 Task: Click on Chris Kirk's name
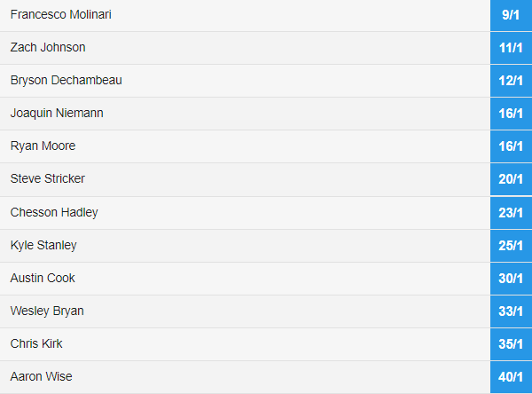(36, 343)
